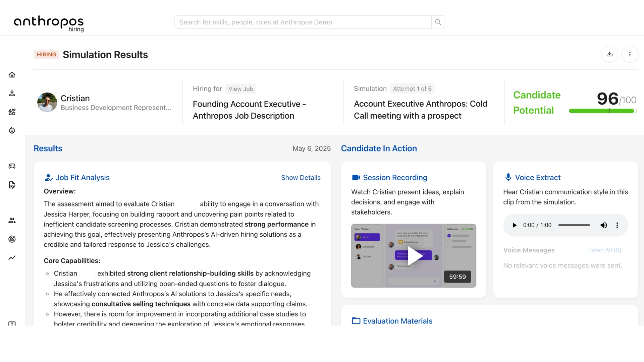
Task: Click the May 6, 2025 date
Action: click(312, 148)
